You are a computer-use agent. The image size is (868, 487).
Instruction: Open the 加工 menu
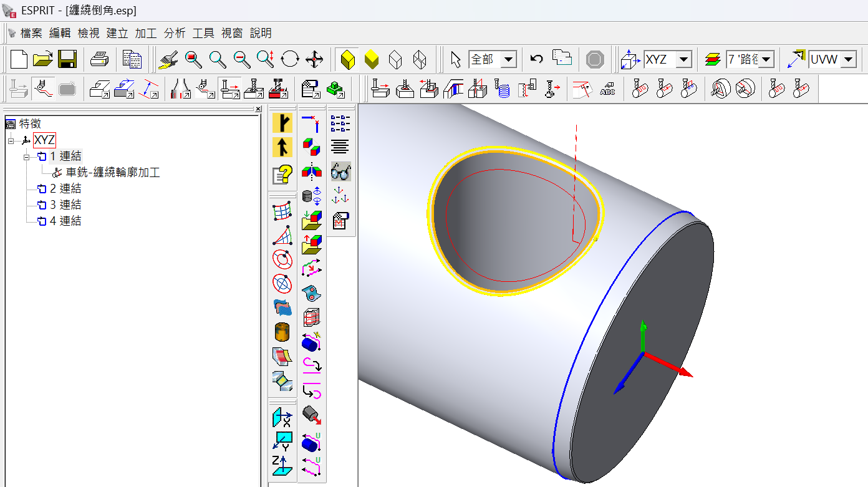(146, 33)
